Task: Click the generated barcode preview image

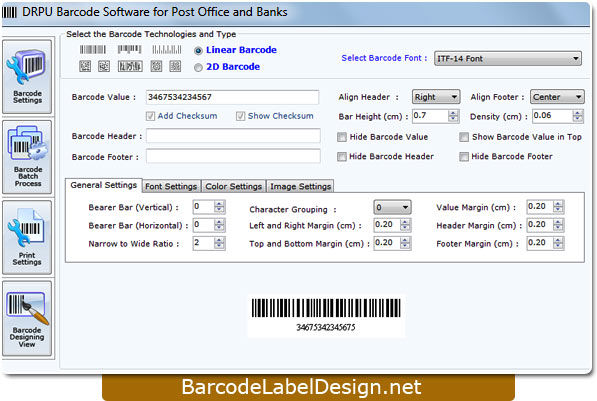Action: (x=326, y=316)
